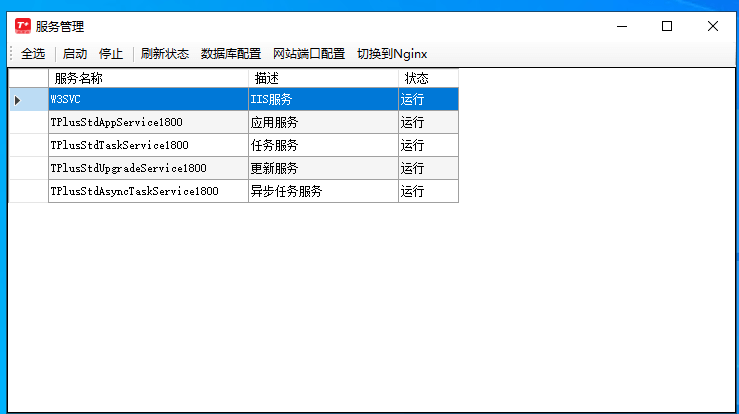Viewport: 739px width, 414px height.
Task: Click the T+ application icon in title bar
Action: (23, 26)
